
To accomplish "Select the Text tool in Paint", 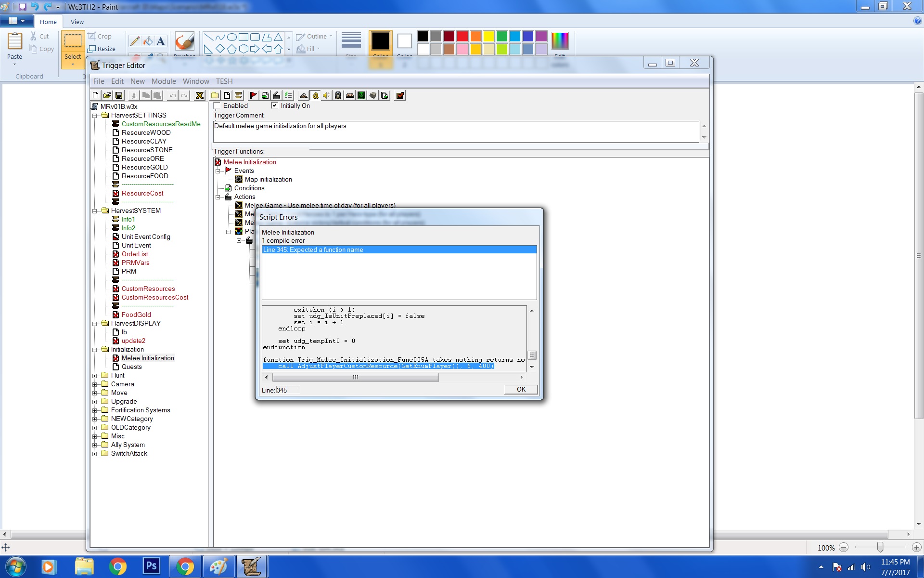I will pos(161,41).
